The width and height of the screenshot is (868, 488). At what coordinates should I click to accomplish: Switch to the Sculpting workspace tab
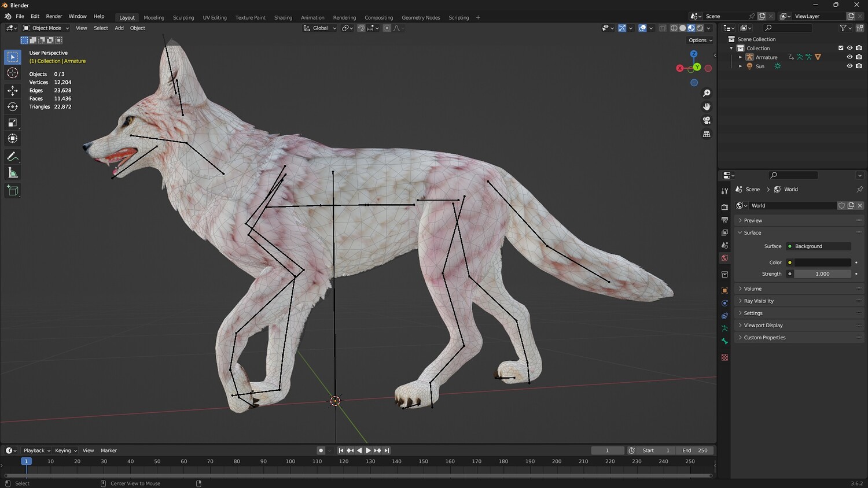click(x=183, y=17)
